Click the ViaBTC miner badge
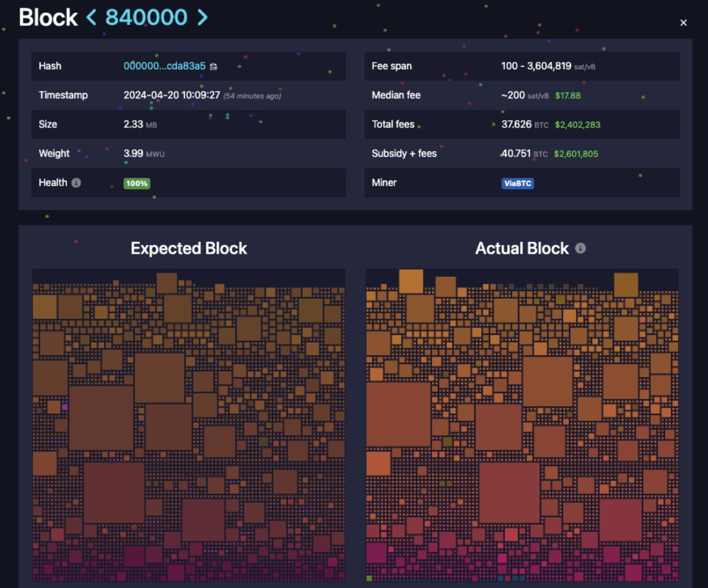Screen dimensions: 708x588 tap(518, 183)
